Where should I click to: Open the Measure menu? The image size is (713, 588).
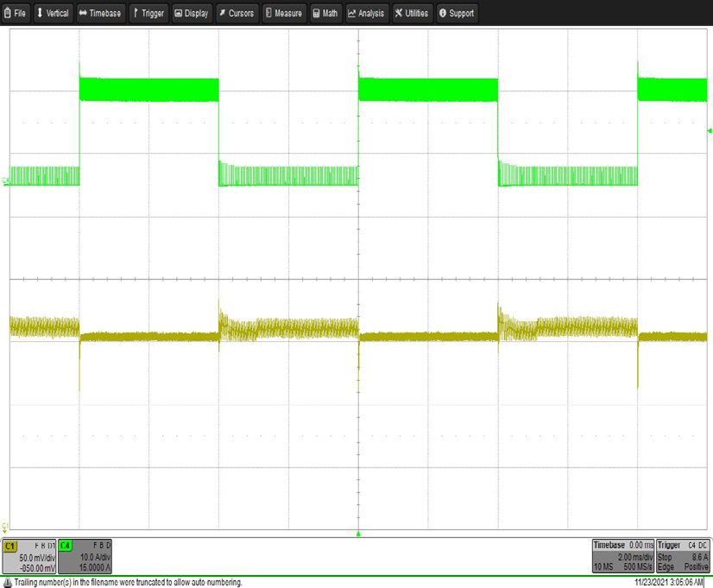point(284,13)
